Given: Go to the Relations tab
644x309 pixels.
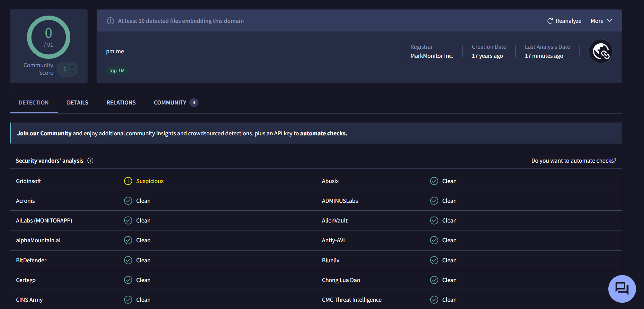Looking at the screenshot, I should 121,102.
